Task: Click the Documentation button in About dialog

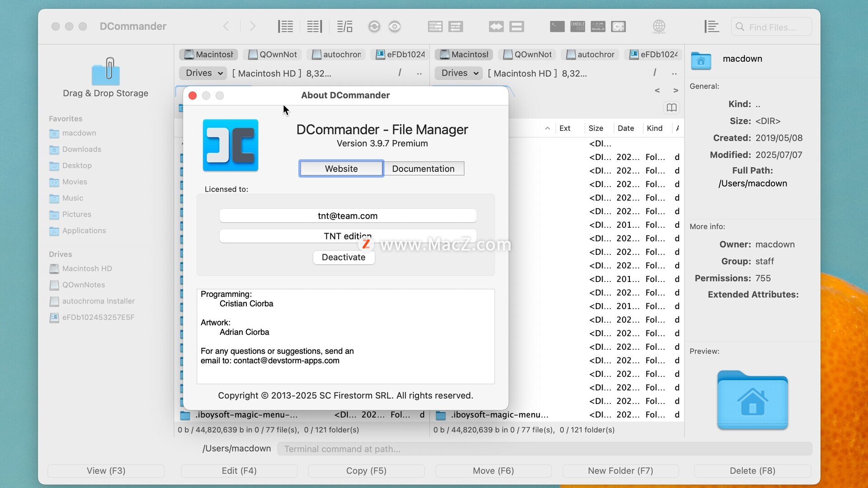Action: (x=423, y=169)
